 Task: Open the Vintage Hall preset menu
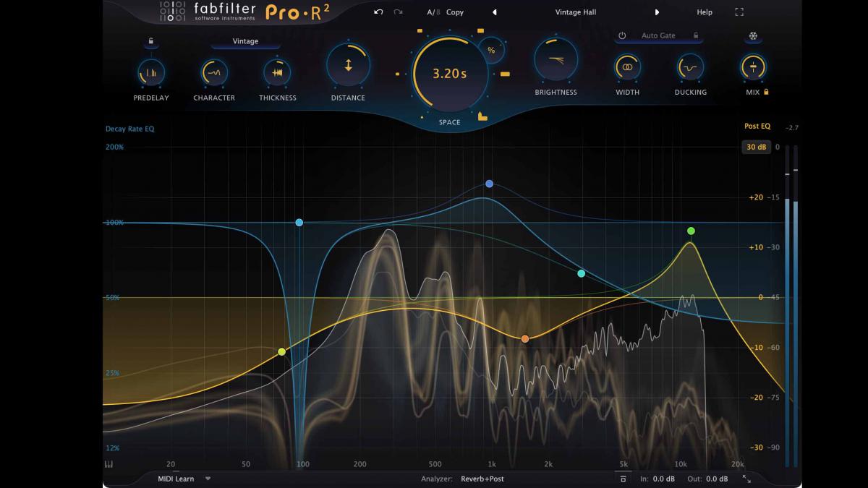point(576,12)
